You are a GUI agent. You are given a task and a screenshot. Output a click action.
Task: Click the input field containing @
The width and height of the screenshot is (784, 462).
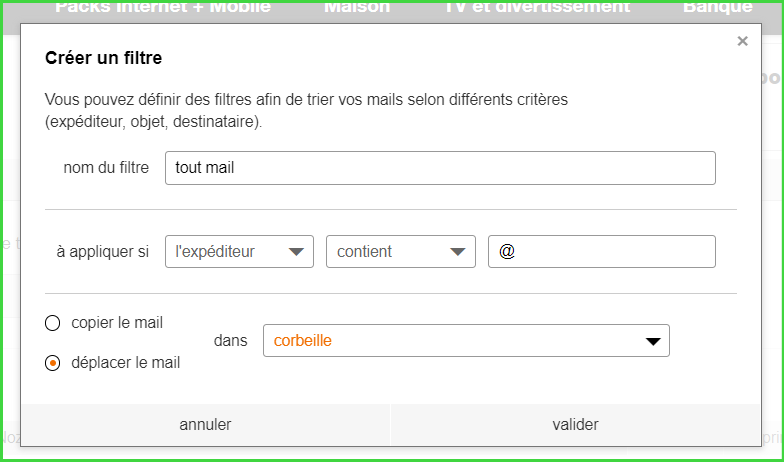pyautogui.click(x=601, y=252)
